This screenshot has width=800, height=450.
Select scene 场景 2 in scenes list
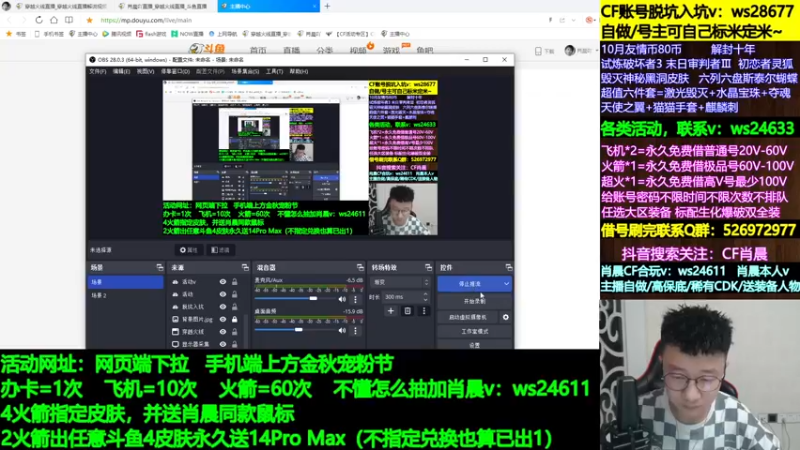click(126, 295)
